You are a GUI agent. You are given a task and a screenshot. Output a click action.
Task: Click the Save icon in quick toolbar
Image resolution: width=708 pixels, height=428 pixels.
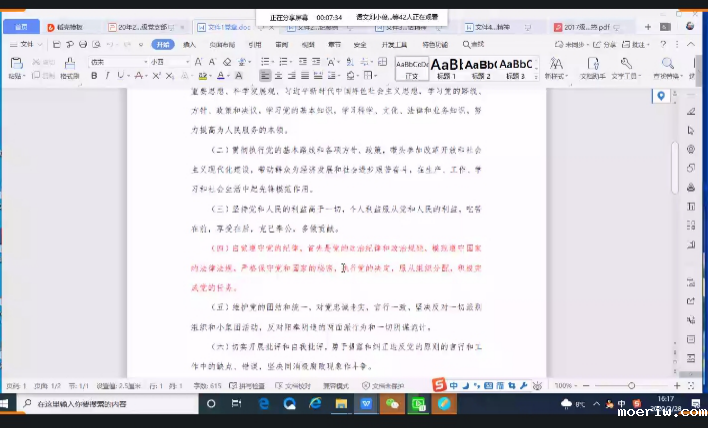[x=56, y=44]
